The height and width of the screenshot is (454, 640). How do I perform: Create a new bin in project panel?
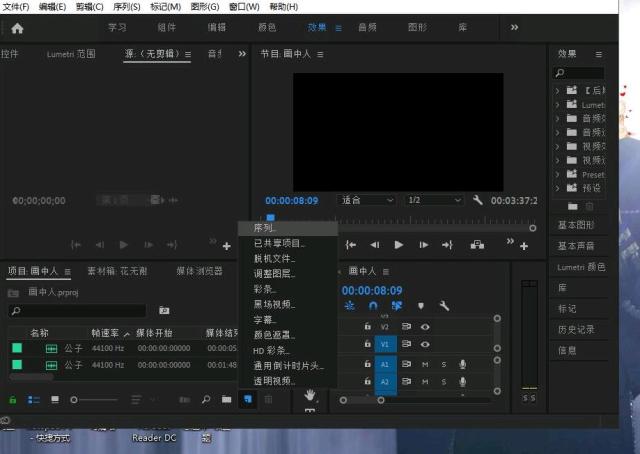tap(227, 399)
